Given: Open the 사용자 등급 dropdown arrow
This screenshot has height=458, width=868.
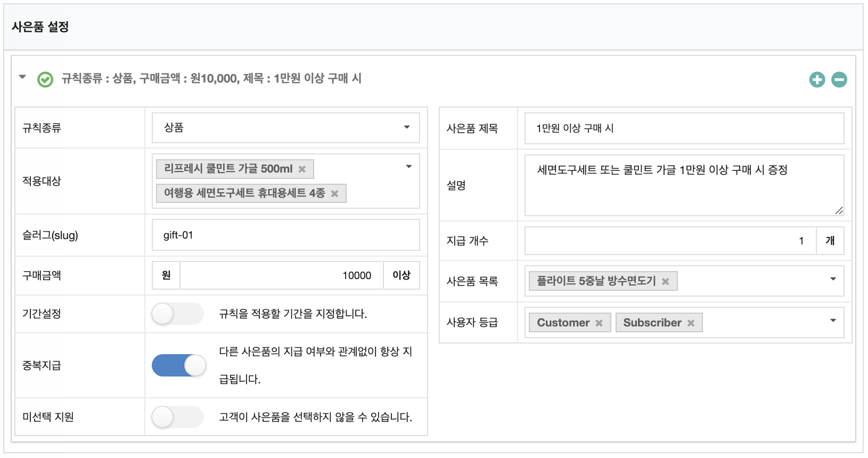Looking at the screenshot, I should 833,321.
